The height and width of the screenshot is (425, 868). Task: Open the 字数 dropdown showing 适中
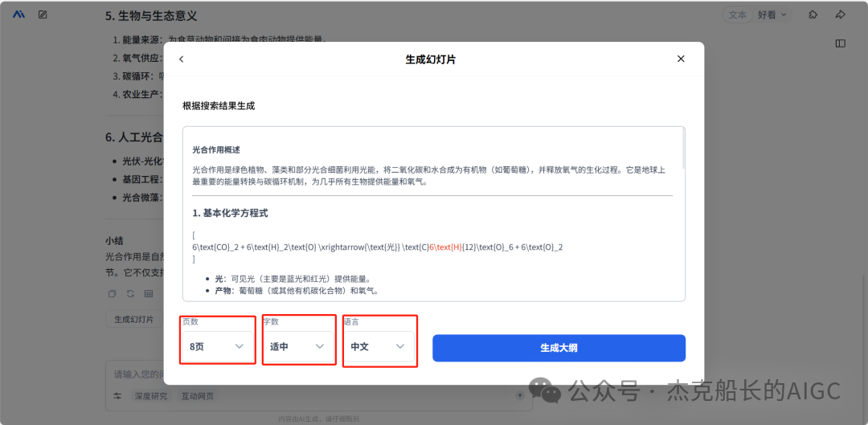298,346
